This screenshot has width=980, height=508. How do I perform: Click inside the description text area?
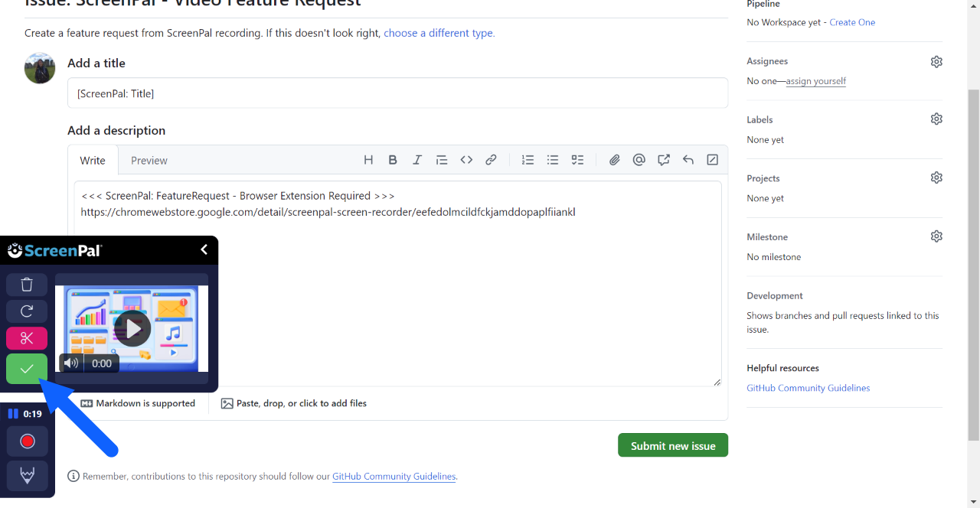point(397,283)
